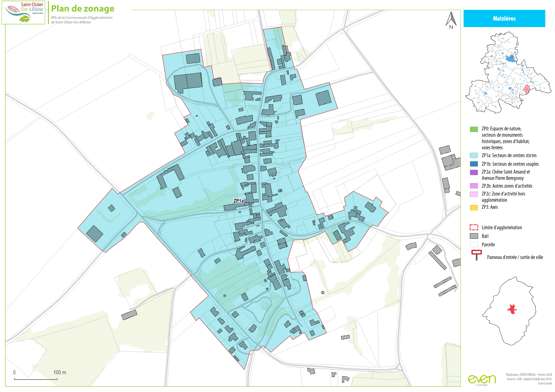Select the pale pink ZP2c legend swatch
The image size is (555, 392).
pyautogui.click(x=474, y=194)
